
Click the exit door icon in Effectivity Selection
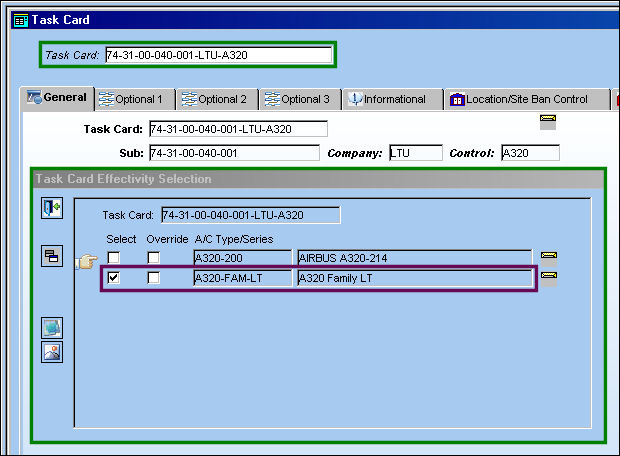coord(52,208)
